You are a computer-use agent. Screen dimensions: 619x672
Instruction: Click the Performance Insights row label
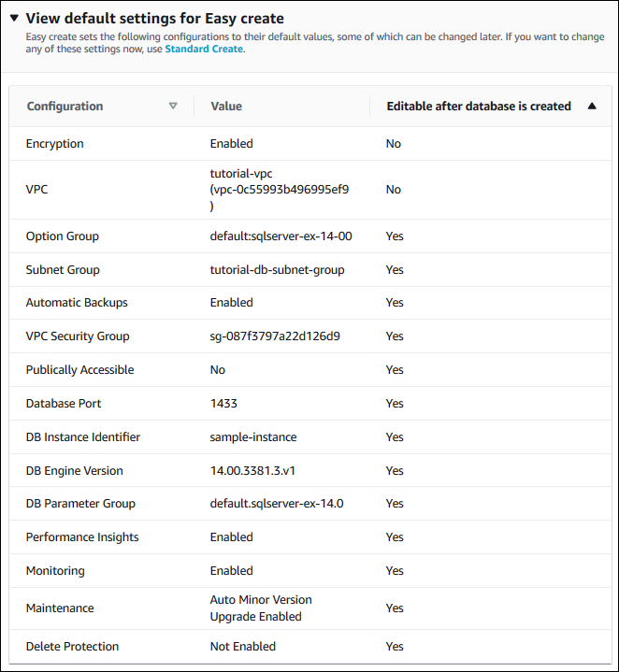click(x=82, y=537)
